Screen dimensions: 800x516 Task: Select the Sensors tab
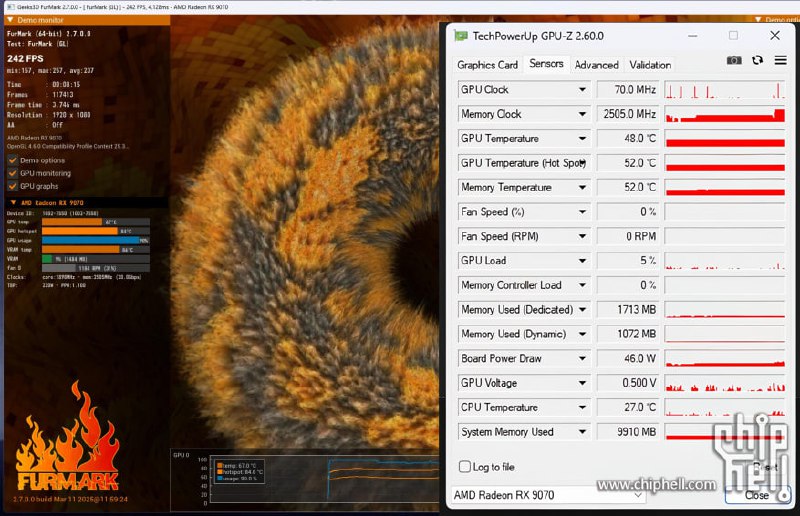click(x=546, y=64)
